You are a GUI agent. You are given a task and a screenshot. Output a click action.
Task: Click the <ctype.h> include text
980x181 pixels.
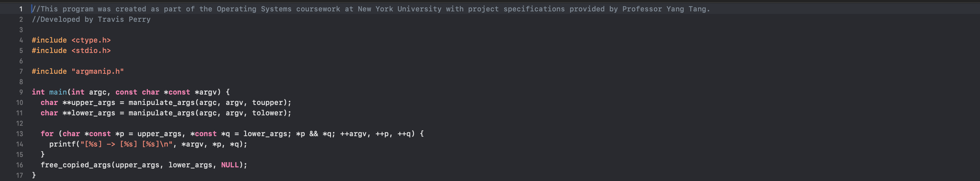pos(91,40)
